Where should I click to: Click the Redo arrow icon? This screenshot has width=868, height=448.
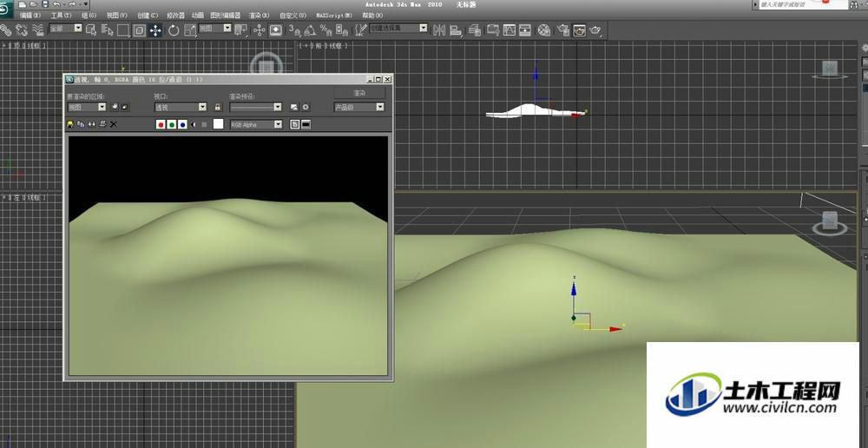[x=72, y=3]
